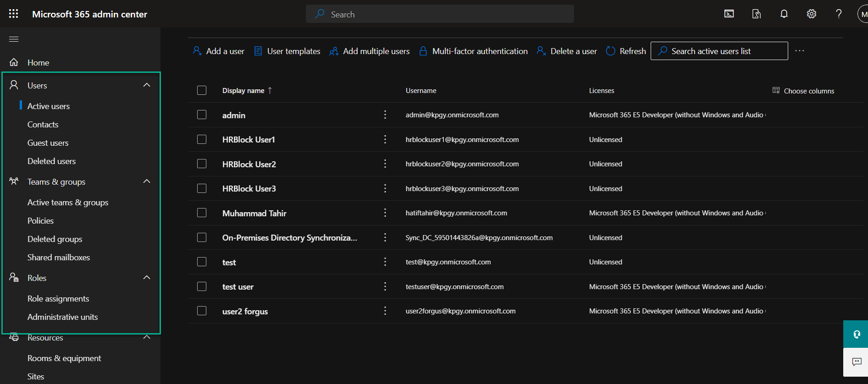
Task: Open more actions for On-Premises Directory Synchronization
Action: point(385,237)
